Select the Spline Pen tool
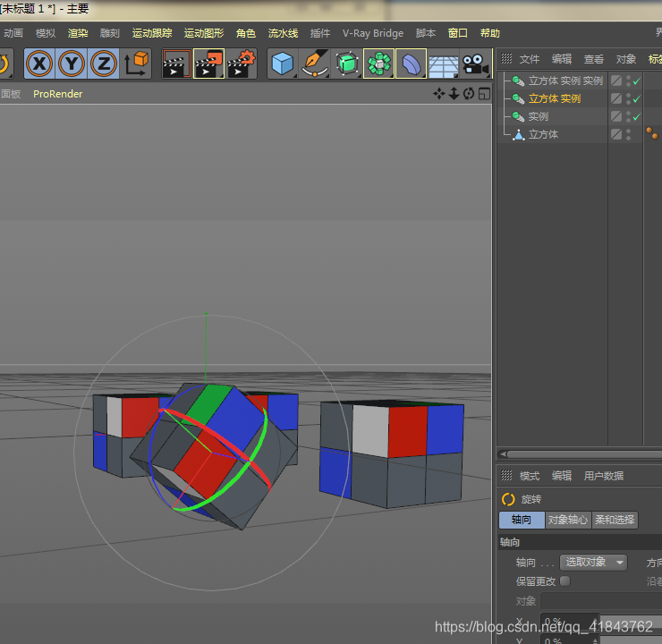Image resolution: width=662 pixels, height=644 pixels. [x=315, y=64]
